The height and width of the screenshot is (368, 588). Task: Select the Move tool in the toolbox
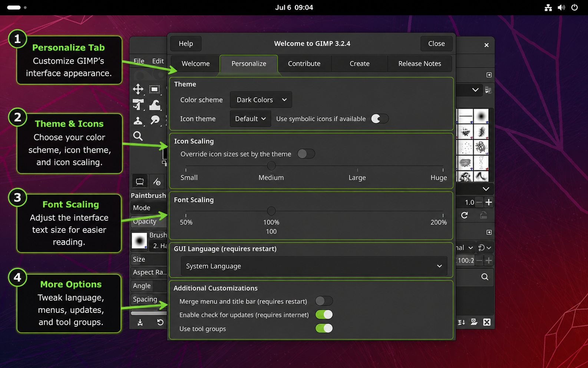coord(138,89)
